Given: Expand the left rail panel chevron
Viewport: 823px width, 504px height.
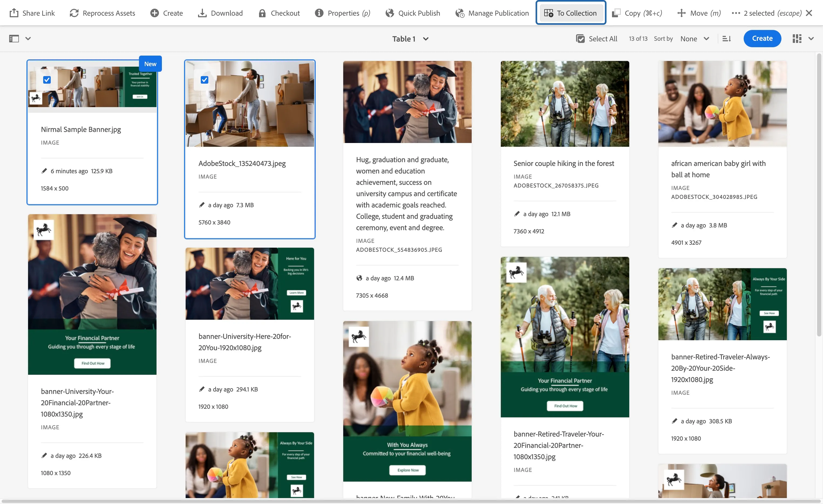Looking at the screenshot, I should [x=28, y=39].
